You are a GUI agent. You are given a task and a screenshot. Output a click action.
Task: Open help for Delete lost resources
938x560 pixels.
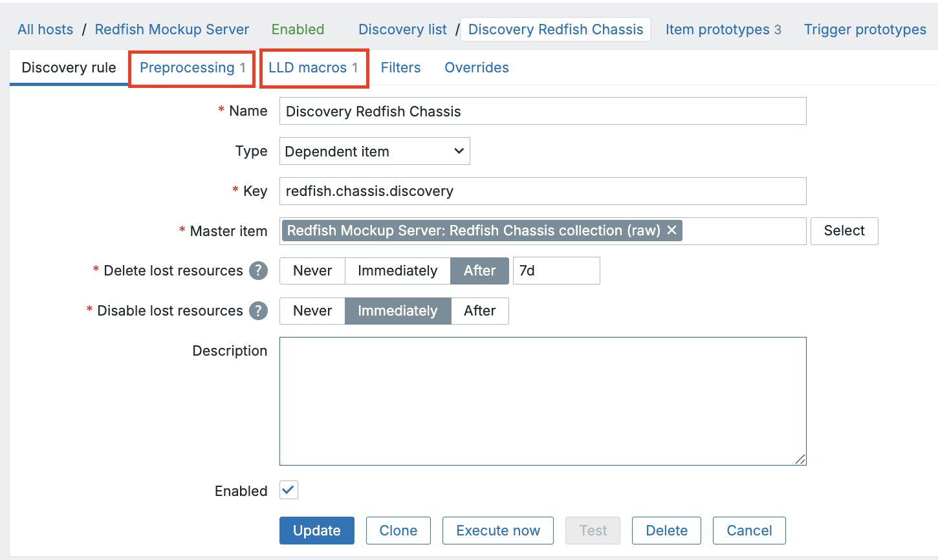258,270
